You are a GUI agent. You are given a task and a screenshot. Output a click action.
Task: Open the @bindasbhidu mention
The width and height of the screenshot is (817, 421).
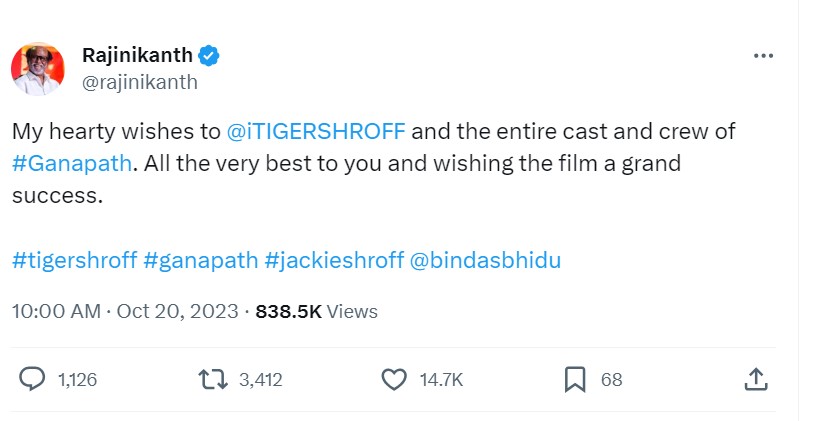pyautogui.click(x=486, y=261)
